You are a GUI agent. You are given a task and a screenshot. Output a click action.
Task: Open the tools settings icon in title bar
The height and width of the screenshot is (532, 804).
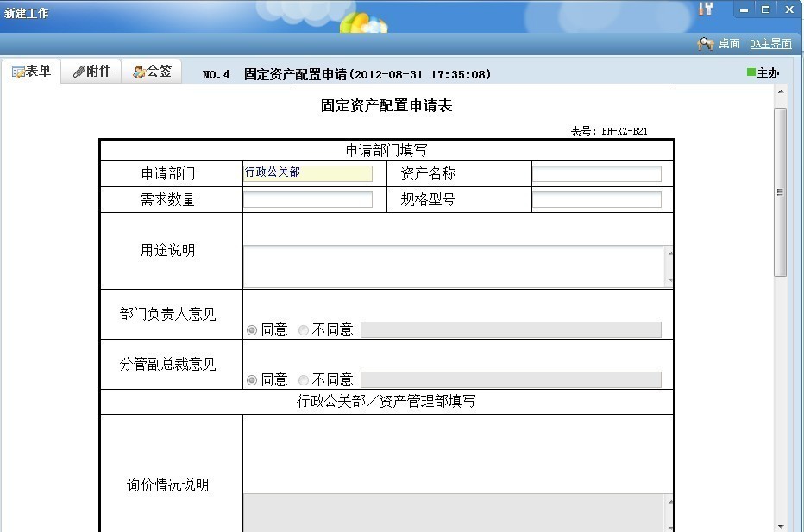click(706, 9)
